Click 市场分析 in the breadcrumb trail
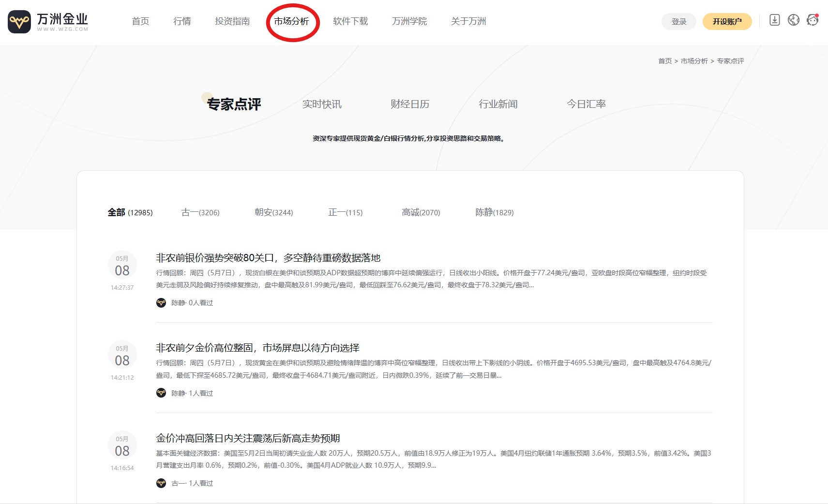The height and width of the screenshot is (504, 828). [694, 61]
